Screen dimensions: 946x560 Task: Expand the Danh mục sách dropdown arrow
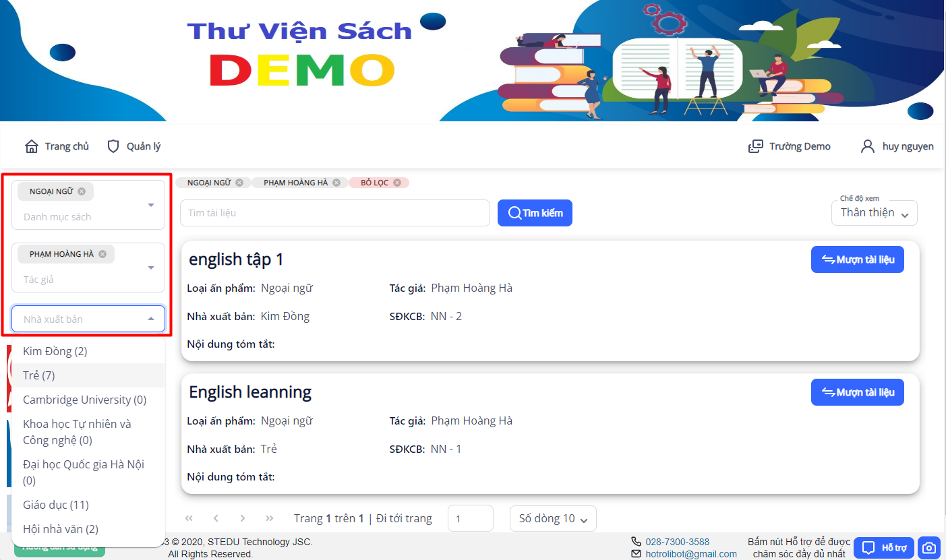pos(151,205)
